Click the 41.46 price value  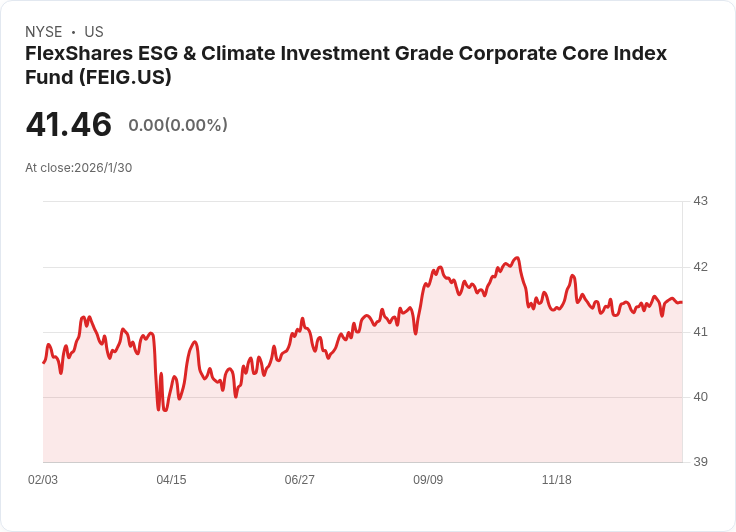tap(69, 125)
